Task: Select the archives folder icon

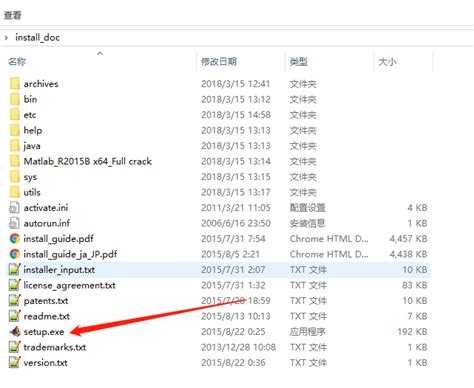Action: (x=15, y=84)
